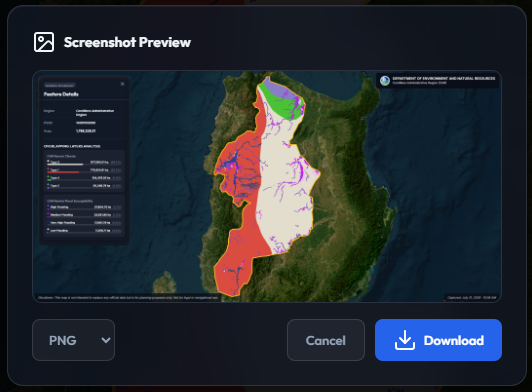Click the Screenshot Preview heading text
The image size is (532, 392).
(x=127, y=42)
